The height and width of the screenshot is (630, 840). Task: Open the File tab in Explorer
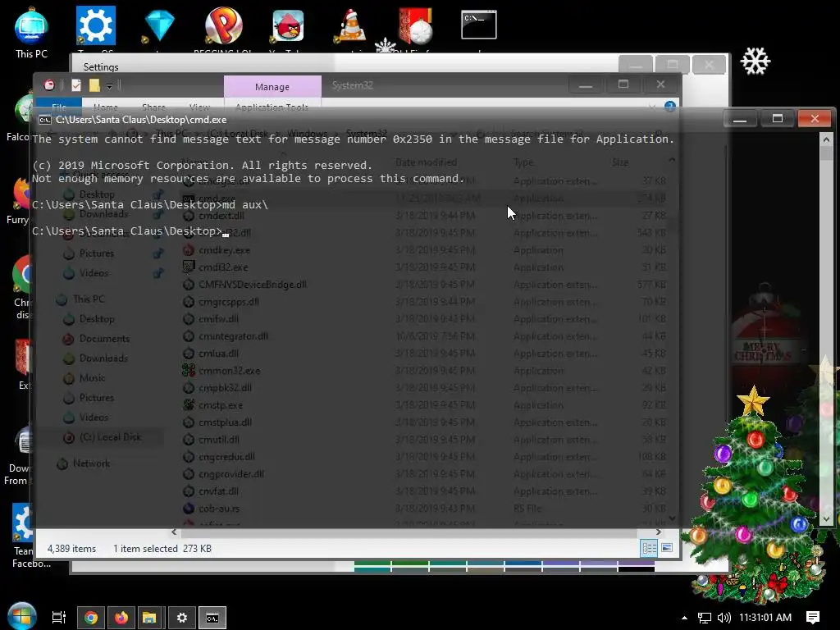[x=59, y=107]
